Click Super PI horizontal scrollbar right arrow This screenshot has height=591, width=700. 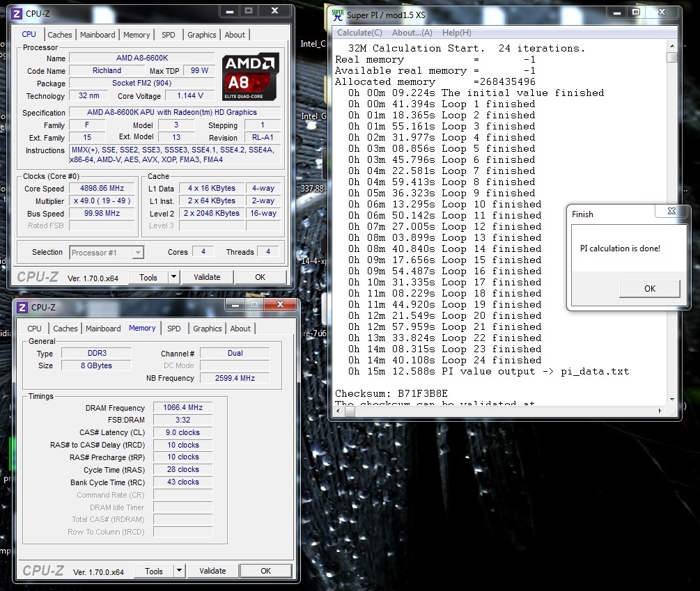tap(660, 411)
